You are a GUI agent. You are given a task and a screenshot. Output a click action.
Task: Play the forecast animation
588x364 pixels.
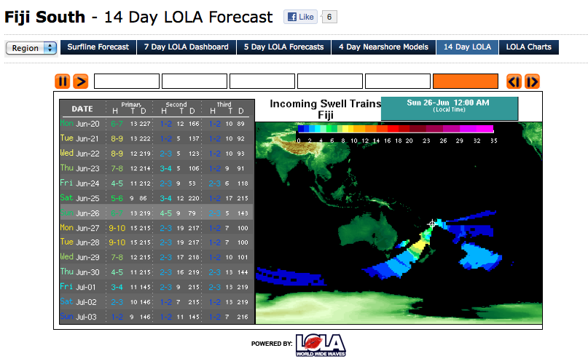click(81, 82)
